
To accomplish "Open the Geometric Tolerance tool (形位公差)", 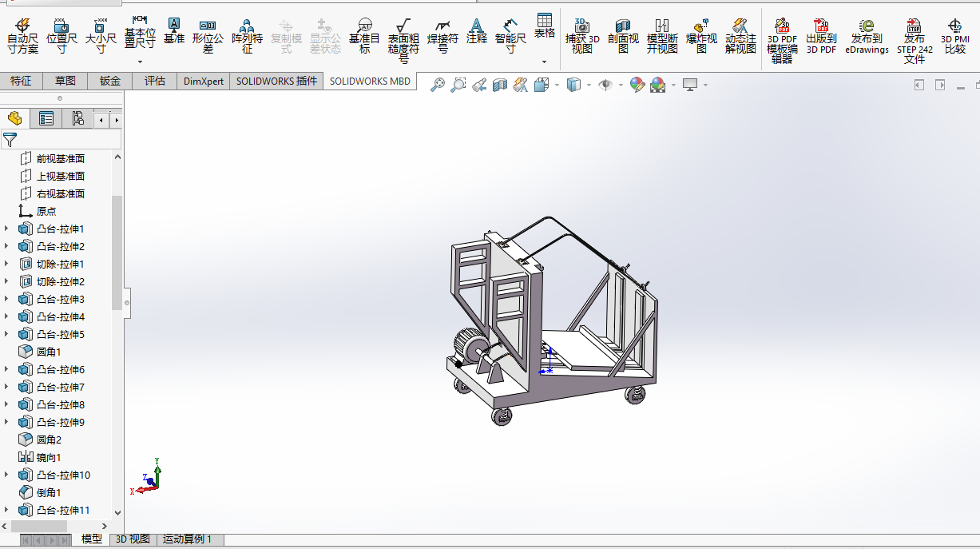I will 208,36.
